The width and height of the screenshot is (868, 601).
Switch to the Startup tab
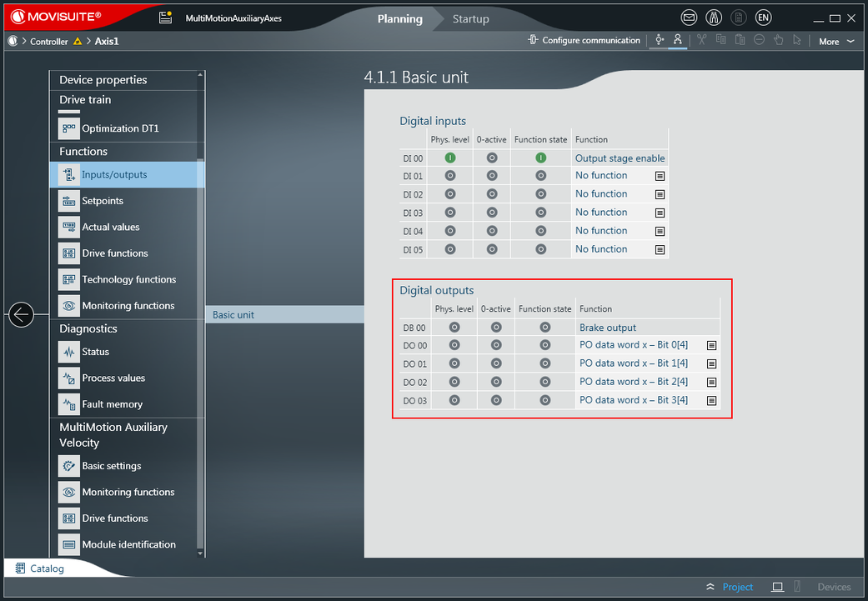[x=471, y=18]
